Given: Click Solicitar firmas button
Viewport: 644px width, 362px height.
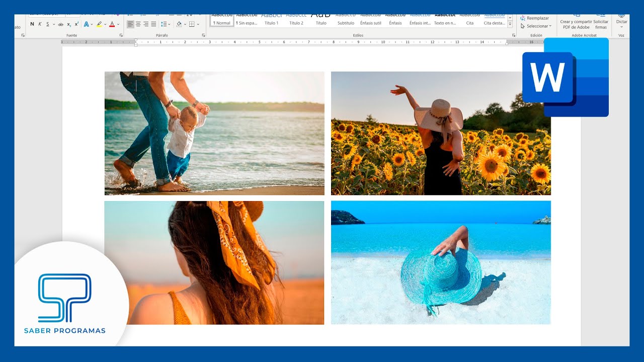Looking at the screenshot, I should pyautogui.click(x=601, y=24).
